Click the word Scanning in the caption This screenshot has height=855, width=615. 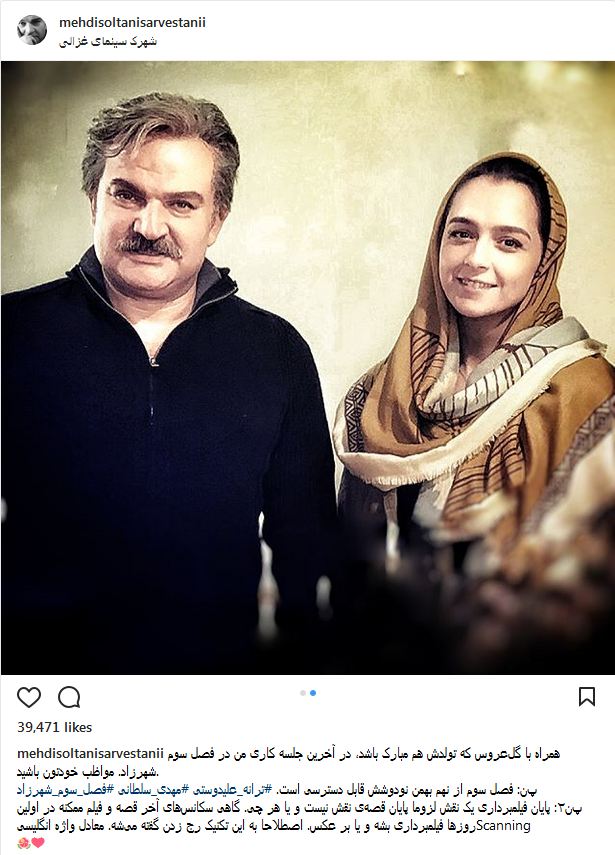tap(503, 826)
